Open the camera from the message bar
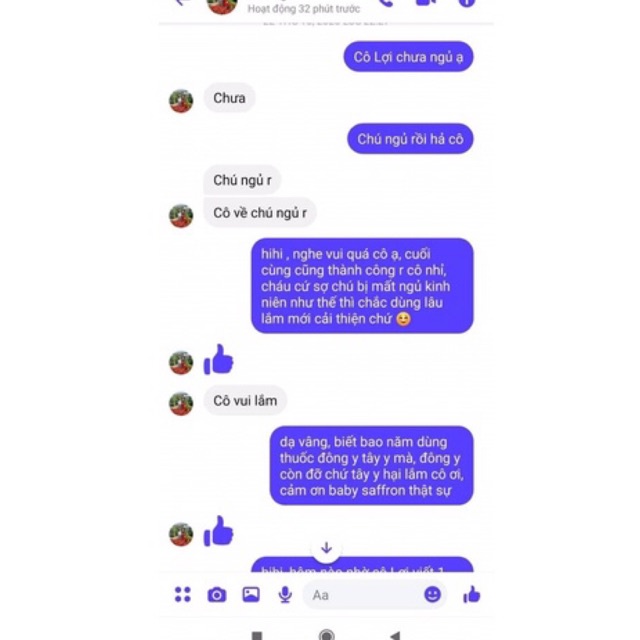This screenshot has height=640, width=640. coord(217,595)
